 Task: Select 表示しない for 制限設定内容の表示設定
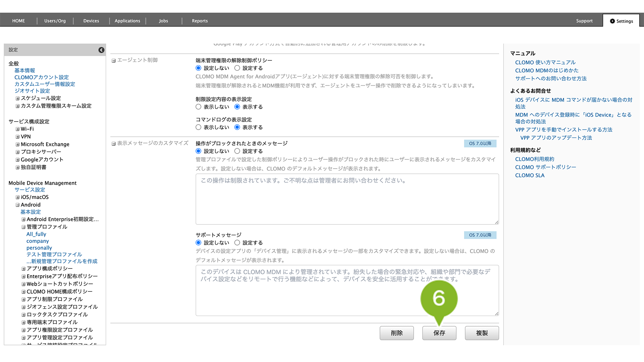(x=198, y=107)
